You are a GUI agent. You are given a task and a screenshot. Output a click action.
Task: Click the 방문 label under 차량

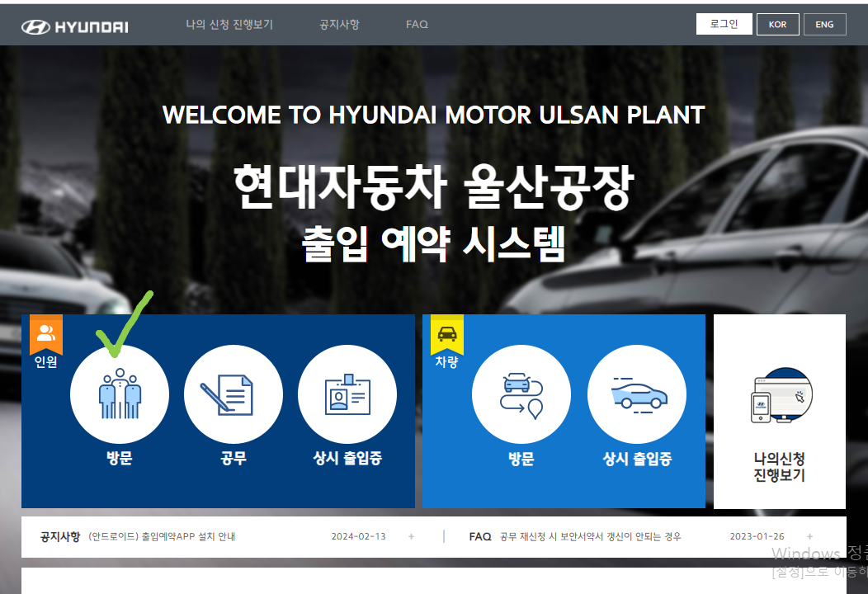(521, 459)
